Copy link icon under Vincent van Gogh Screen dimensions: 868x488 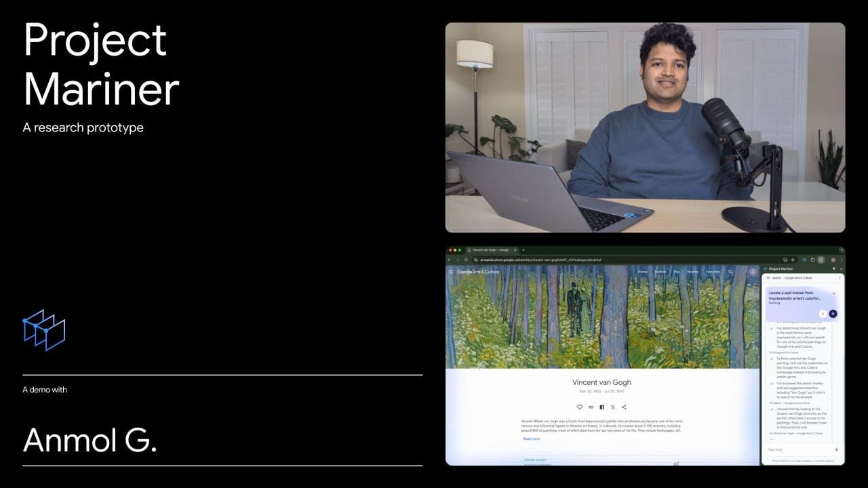pyautogui.click(x=591, y=407)
